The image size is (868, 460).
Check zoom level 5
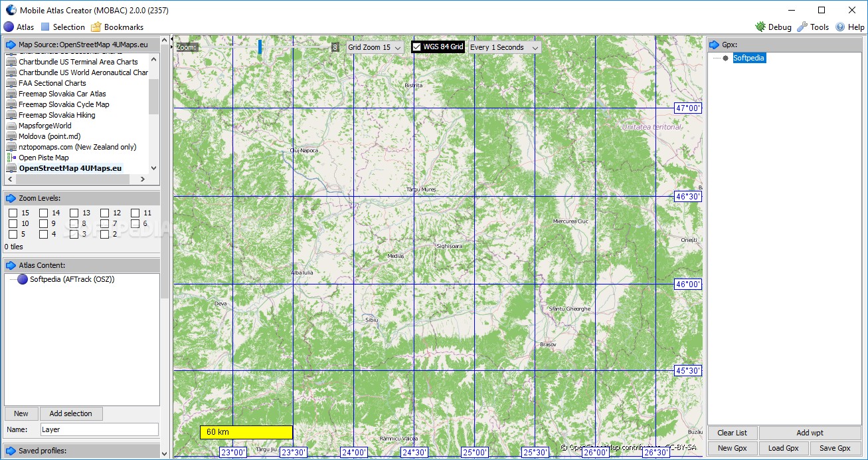[x=13, y=234]
